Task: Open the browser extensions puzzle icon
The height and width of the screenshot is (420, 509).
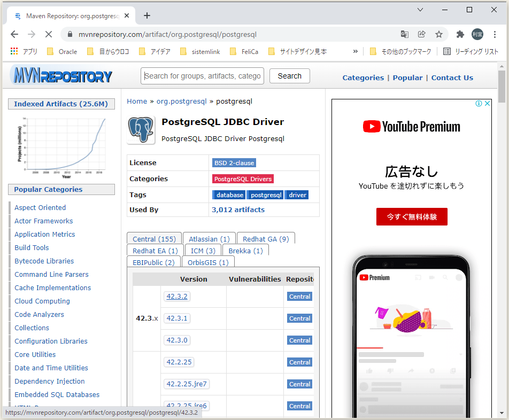Action: [460, 33]
